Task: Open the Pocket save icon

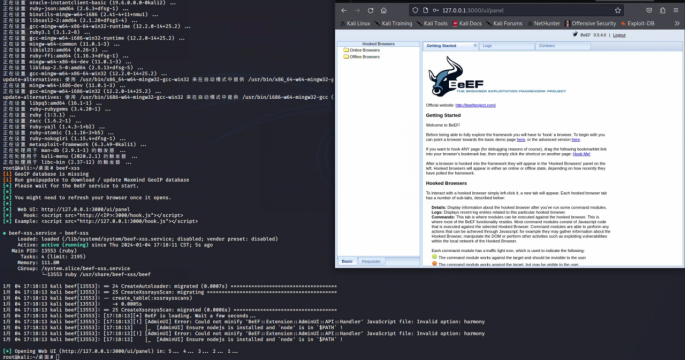Action: [x=649, y=11]
